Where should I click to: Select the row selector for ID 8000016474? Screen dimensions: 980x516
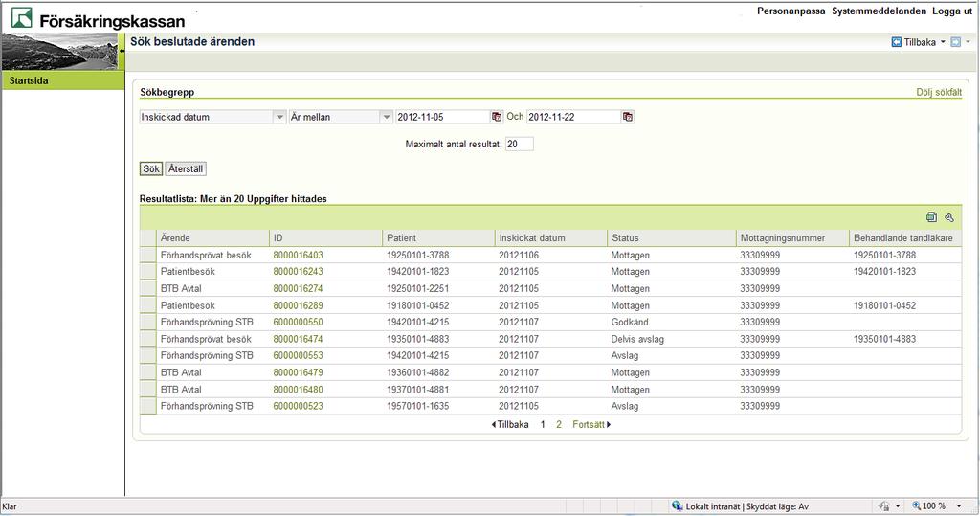click(x=148, y=339)
